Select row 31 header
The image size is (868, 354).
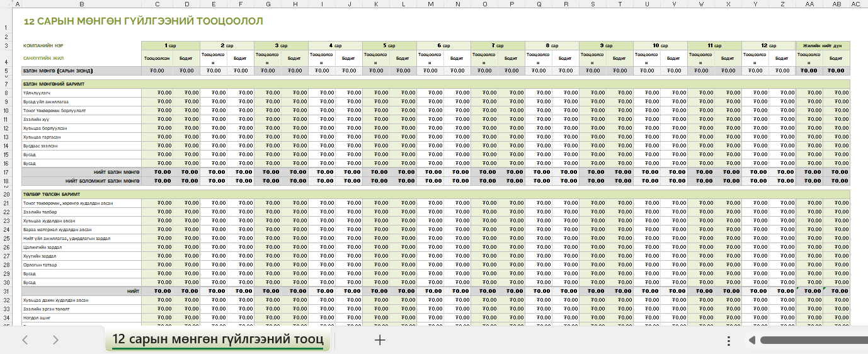click(6, 291)
